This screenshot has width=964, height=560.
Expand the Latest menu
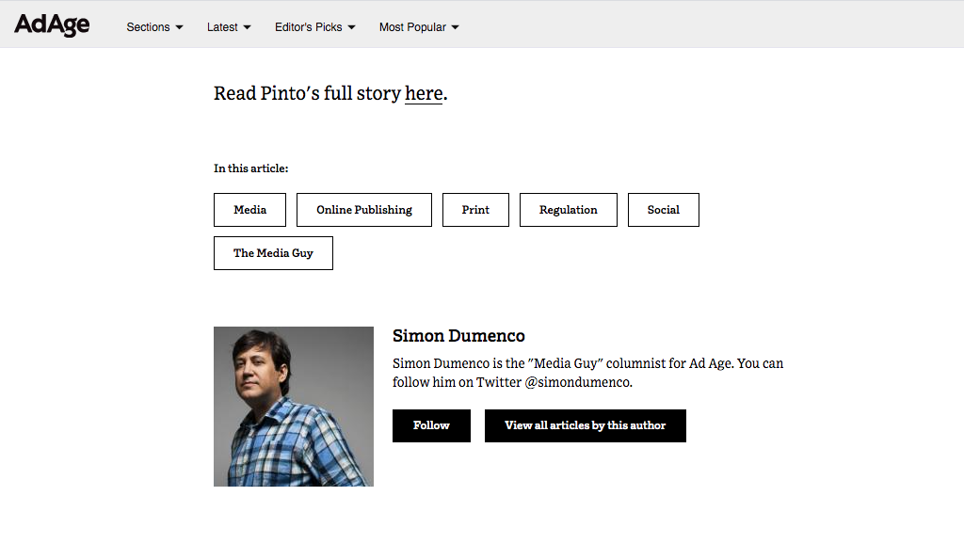pos(229,27)
